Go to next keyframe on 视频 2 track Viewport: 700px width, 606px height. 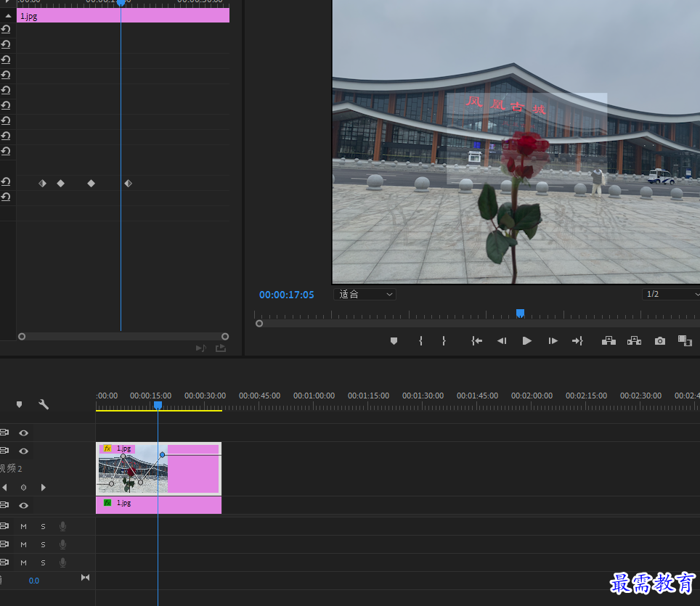click(44, 487)
